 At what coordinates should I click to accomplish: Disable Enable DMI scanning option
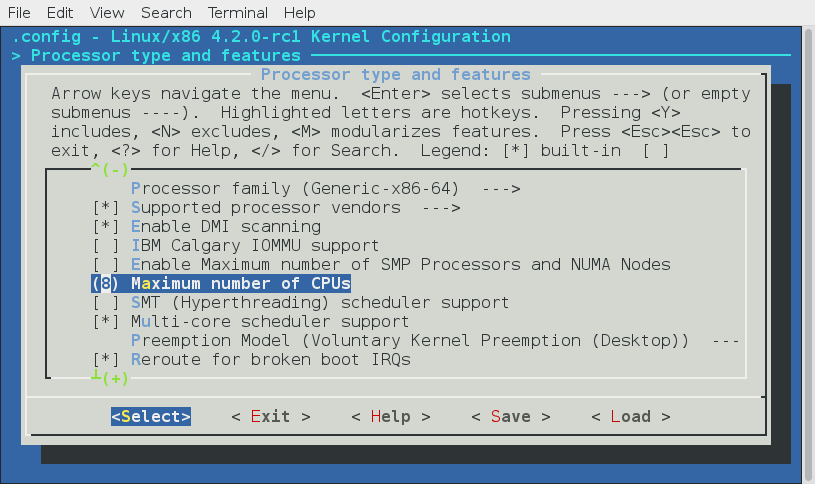(x=105, y=226)
